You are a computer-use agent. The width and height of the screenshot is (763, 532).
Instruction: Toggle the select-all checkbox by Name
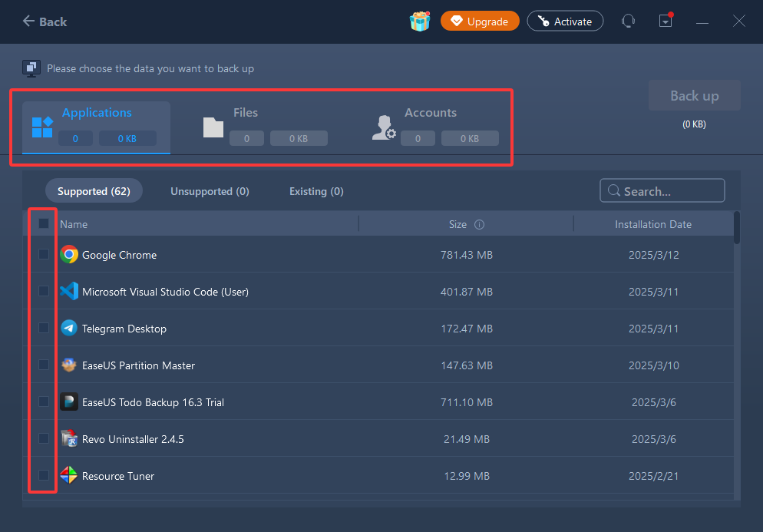(x=44, y=224)
